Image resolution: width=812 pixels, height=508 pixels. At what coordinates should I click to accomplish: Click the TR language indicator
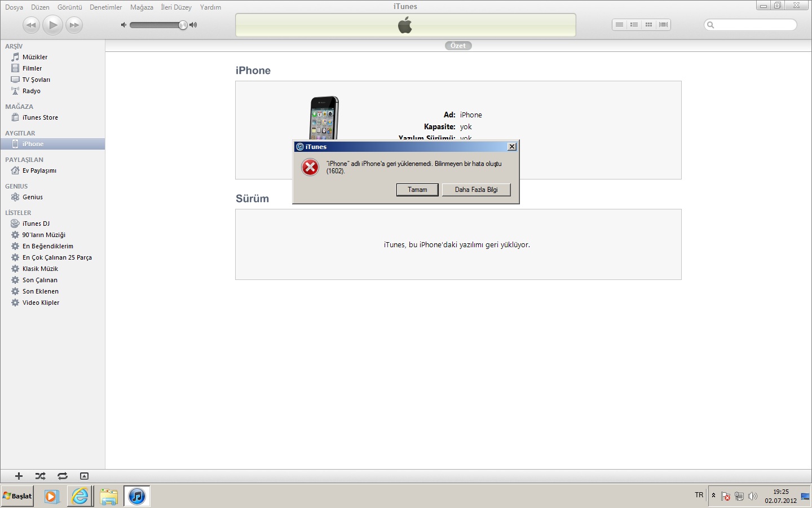point(699,495)
